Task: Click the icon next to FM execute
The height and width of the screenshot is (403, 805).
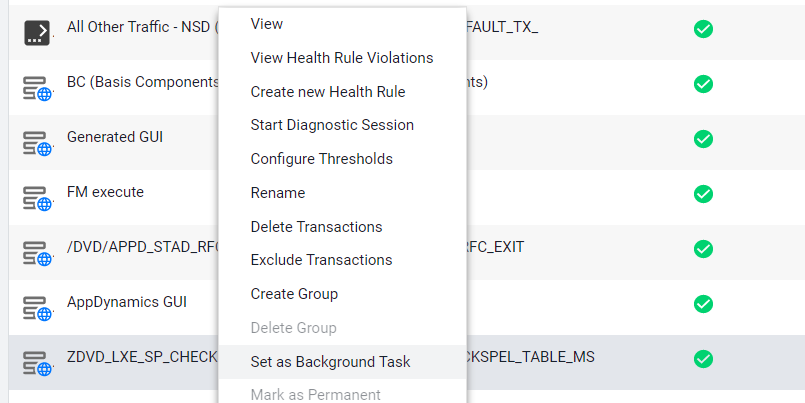Action: coord(37,198)
